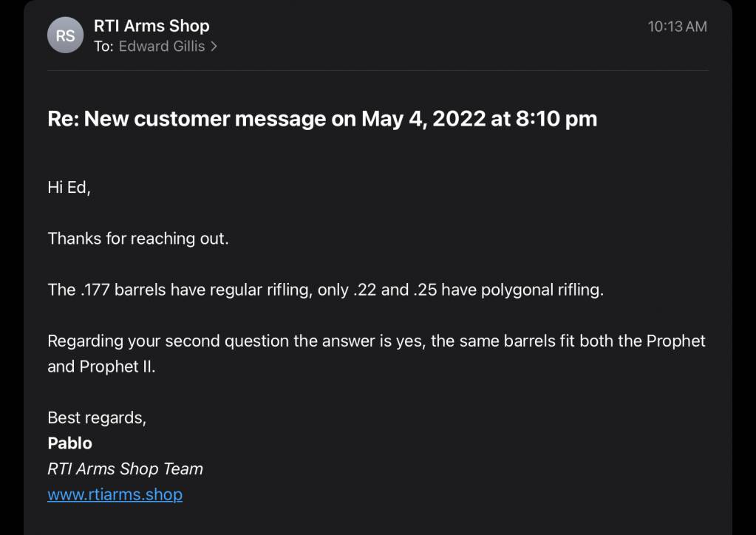
Task: Click the 'Regarding your second question' paragraph
Action: [x=376, y=353]
